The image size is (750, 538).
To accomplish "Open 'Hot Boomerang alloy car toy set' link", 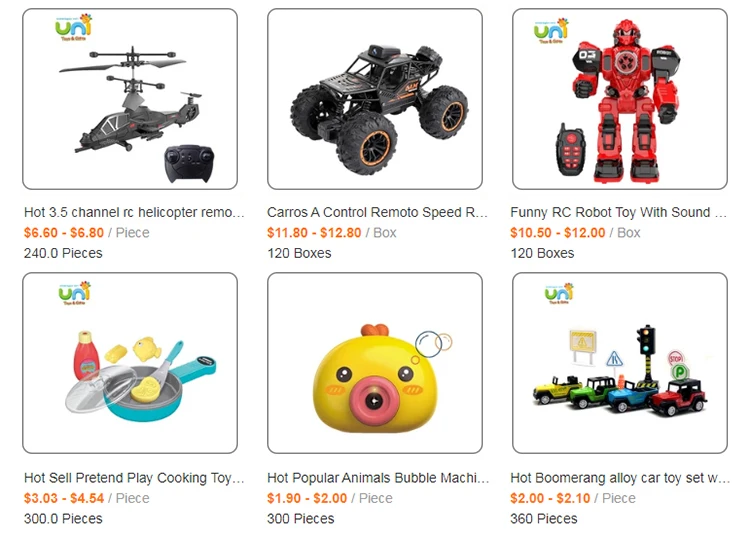I will [x=620, y=478].
